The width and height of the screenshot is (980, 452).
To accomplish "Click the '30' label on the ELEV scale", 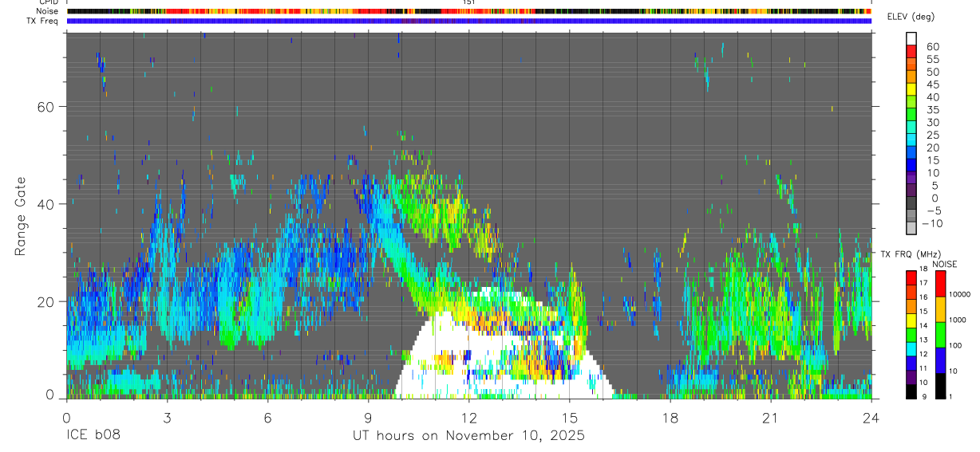I will pos(931,123).
